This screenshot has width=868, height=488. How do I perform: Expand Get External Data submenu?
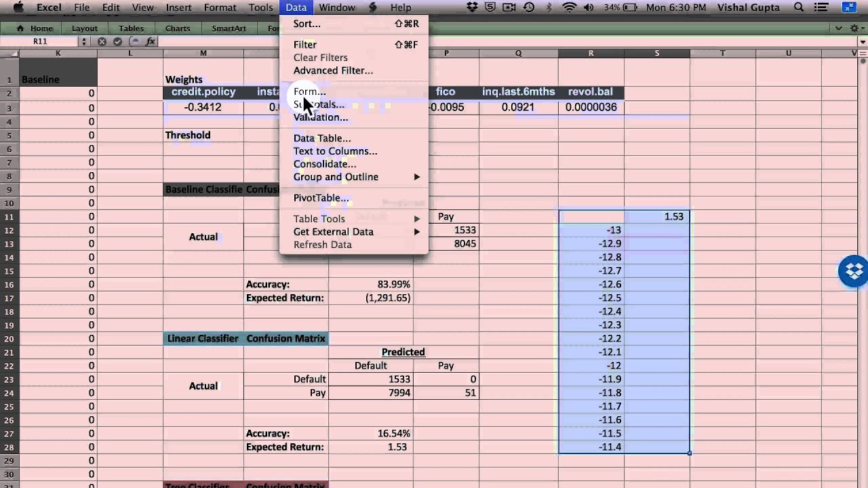point(354,232)
